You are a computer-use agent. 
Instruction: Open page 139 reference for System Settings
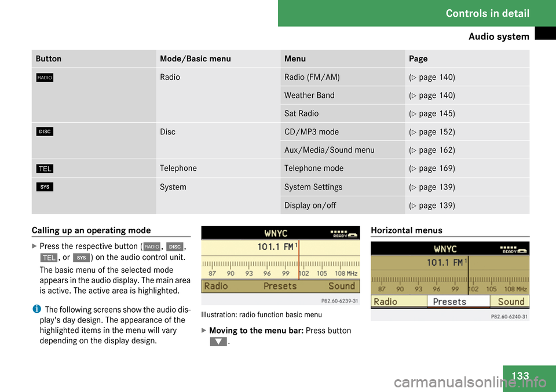(432, 187)
